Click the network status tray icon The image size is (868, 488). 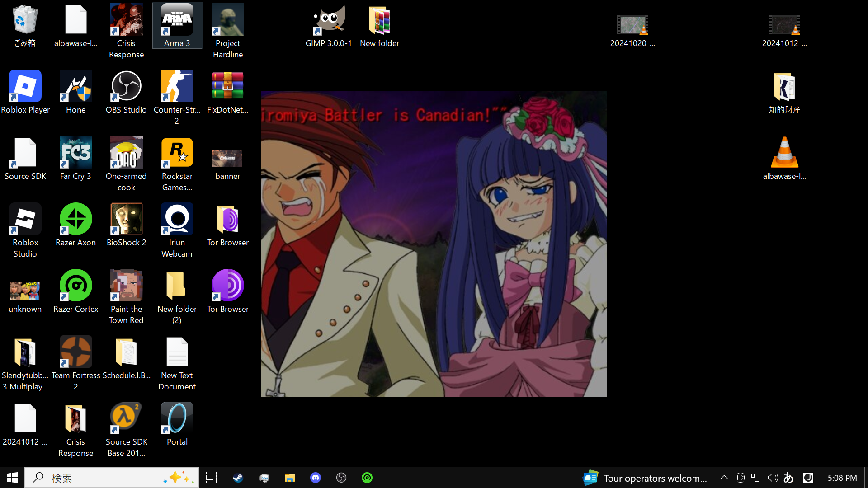click(x=756, y=478)
